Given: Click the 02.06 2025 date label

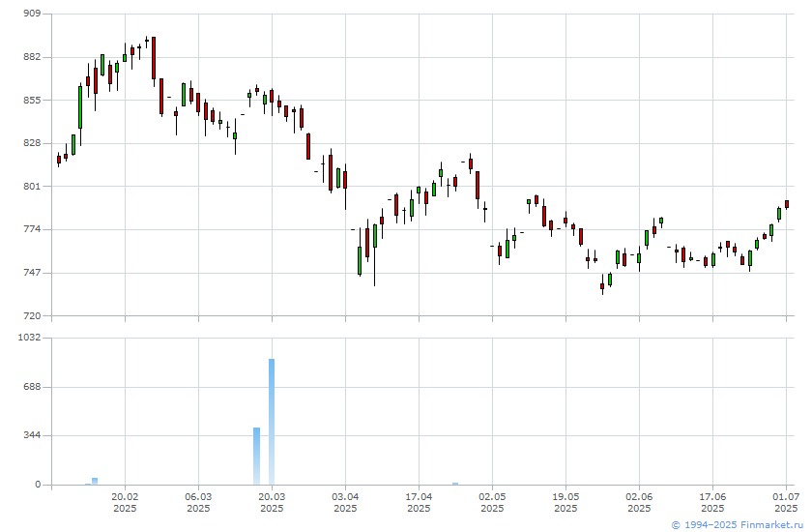Looking at the screenshot, I should tap(640, 502).
